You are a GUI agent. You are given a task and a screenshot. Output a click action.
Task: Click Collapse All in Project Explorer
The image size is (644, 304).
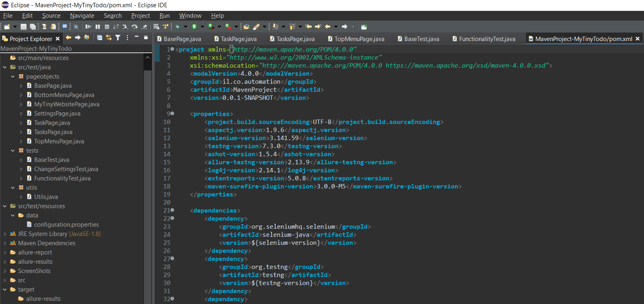tap(100, 37)
